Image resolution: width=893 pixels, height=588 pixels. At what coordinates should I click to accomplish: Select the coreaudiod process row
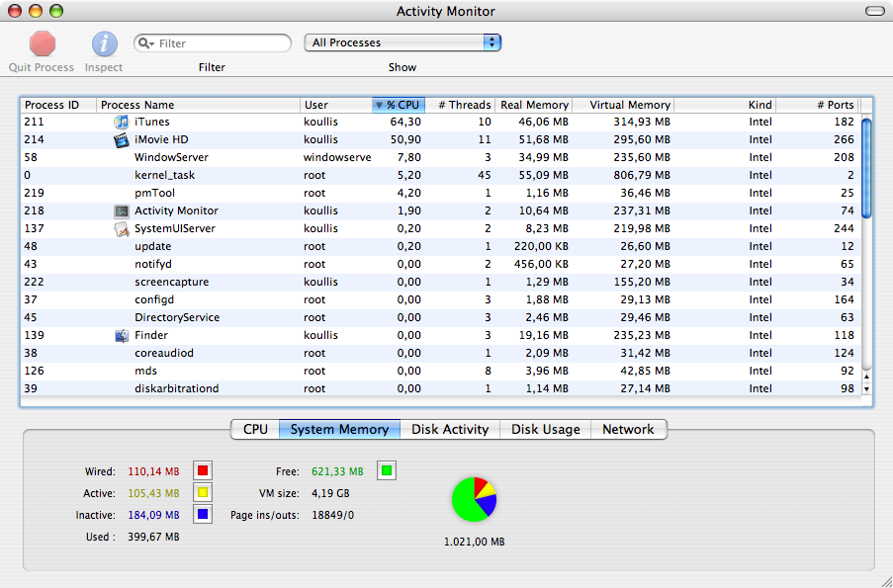440,353
